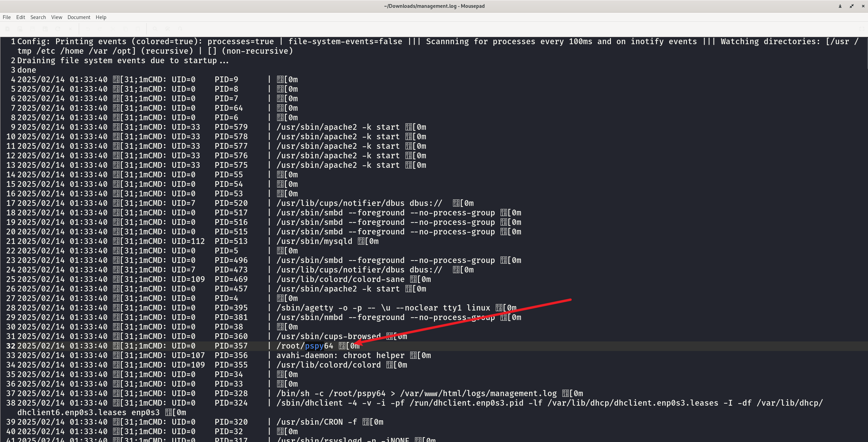This screenshot has height=442, width=868.
Task: Click the Save As toolbar icon
Action: coord(45,29)
